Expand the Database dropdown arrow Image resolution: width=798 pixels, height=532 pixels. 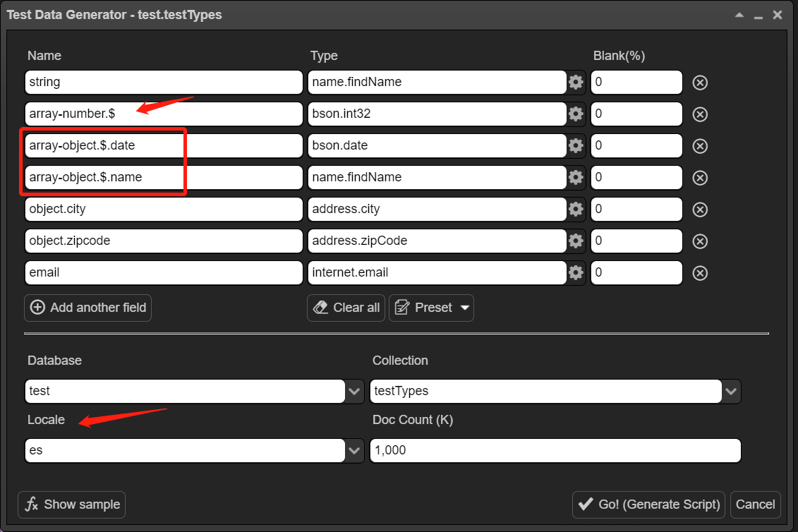pyautogui.click(x=354, y=392)
